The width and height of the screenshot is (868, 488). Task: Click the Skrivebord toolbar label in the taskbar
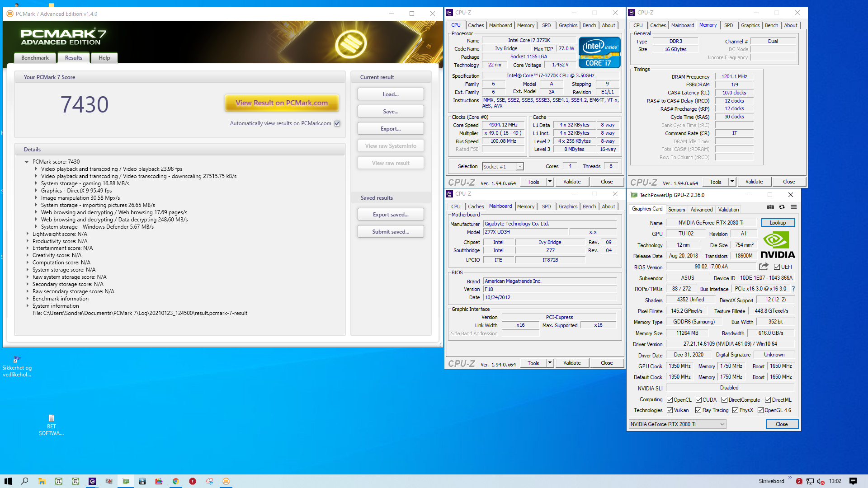771,481
